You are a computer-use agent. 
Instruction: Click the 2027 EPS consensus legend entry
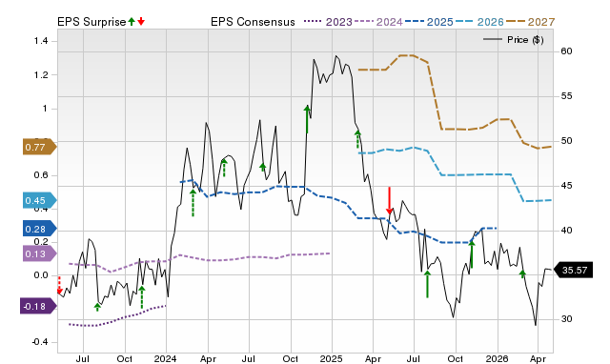pos(530,22)
